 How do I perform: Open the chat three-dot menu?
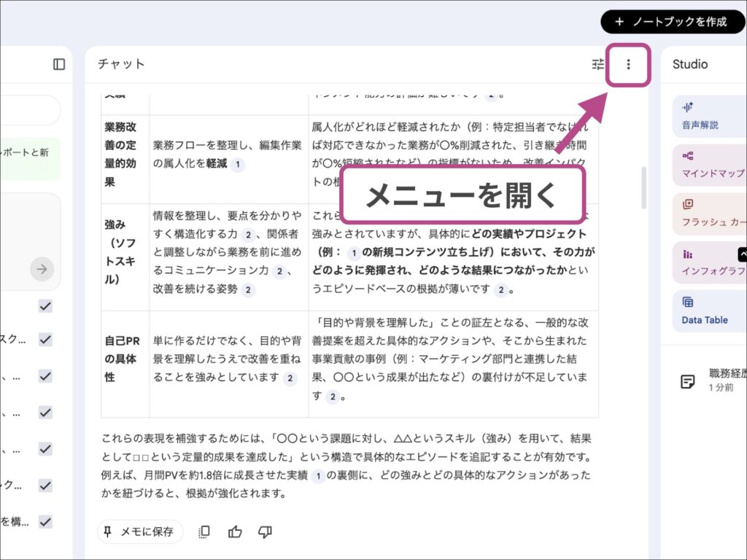[627, 64]
